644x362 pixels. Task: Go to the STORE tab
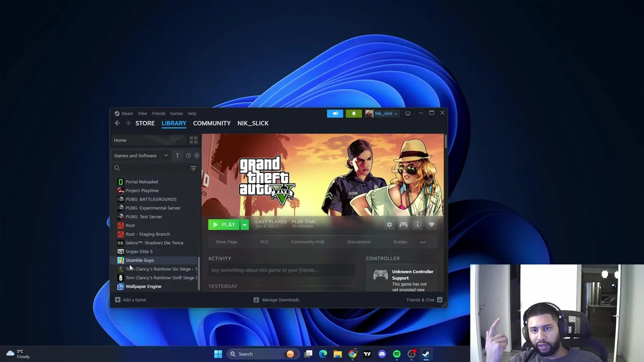[x=145, y=123]
